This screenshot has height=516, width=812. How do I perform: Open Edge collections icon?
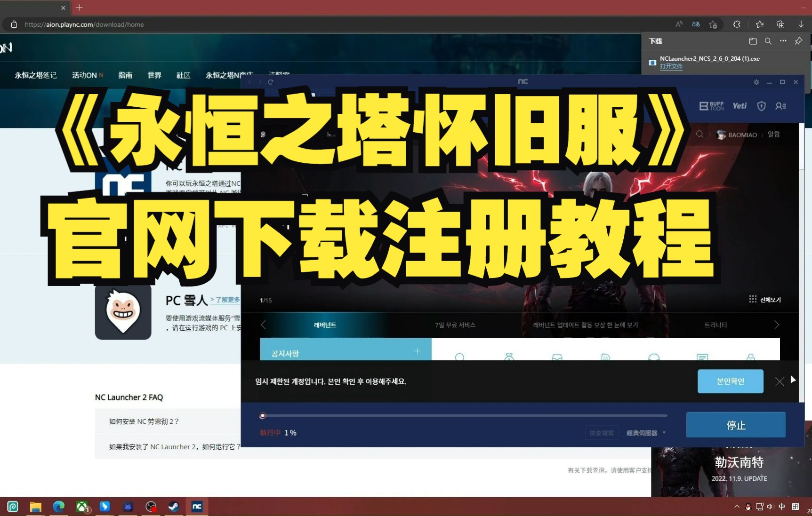[780, 24]
